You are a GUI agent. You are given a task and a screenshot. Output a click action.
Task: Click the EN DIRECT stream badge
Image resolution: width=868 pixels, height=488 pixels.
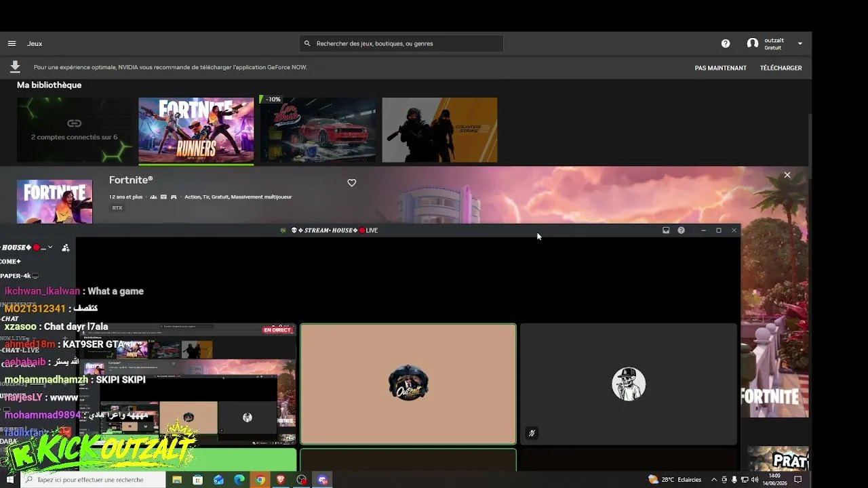point(277,330)
